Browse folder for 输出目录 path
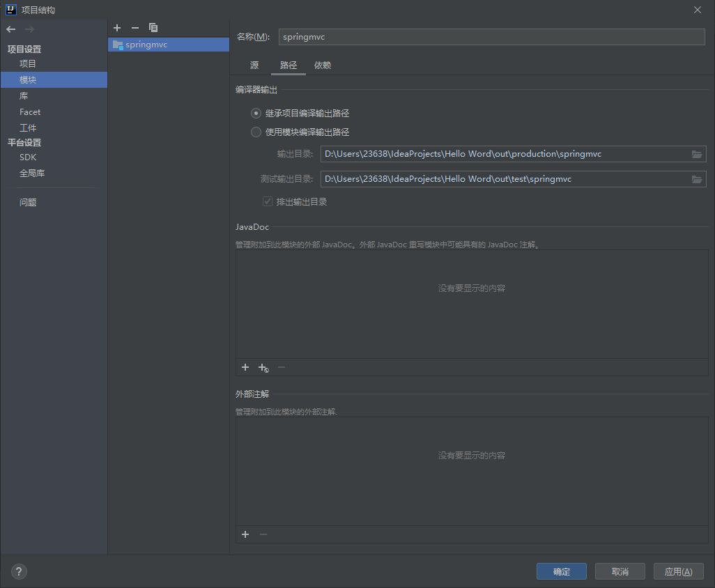715x588 pixels. coord(697,154)
